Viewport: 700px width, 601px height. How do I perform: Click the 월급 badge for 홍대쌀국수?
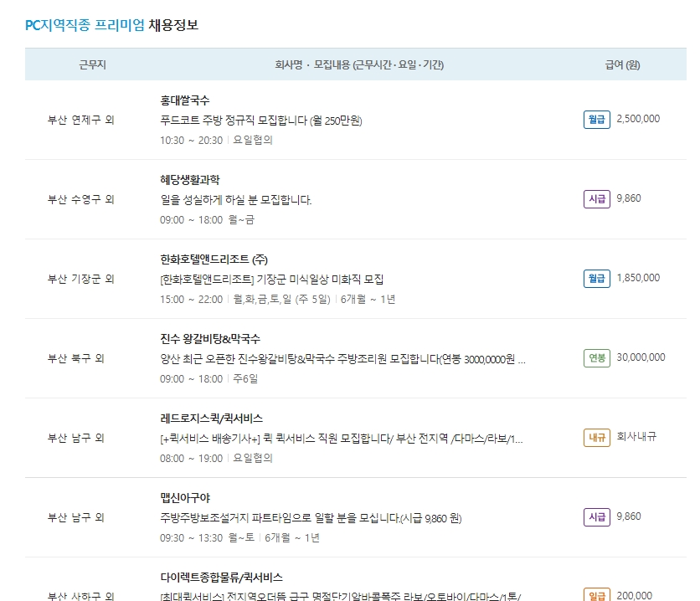click(x=596, y=118)
